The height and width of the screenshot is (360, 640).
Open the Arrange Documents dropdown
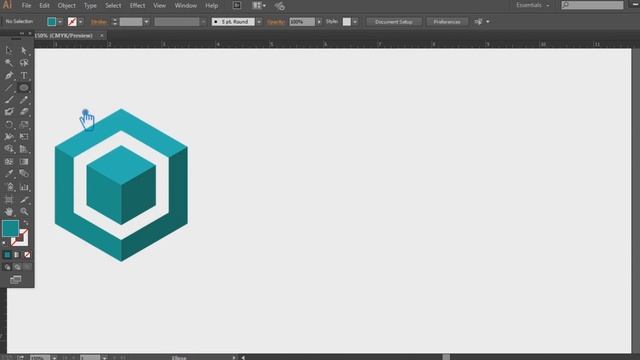[259, 5]
